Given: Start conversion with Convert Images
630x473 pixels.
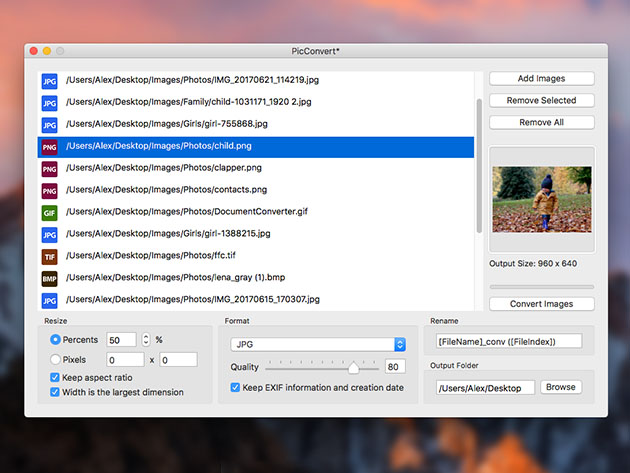Looking at the screenshot, I should coord(542,304).
